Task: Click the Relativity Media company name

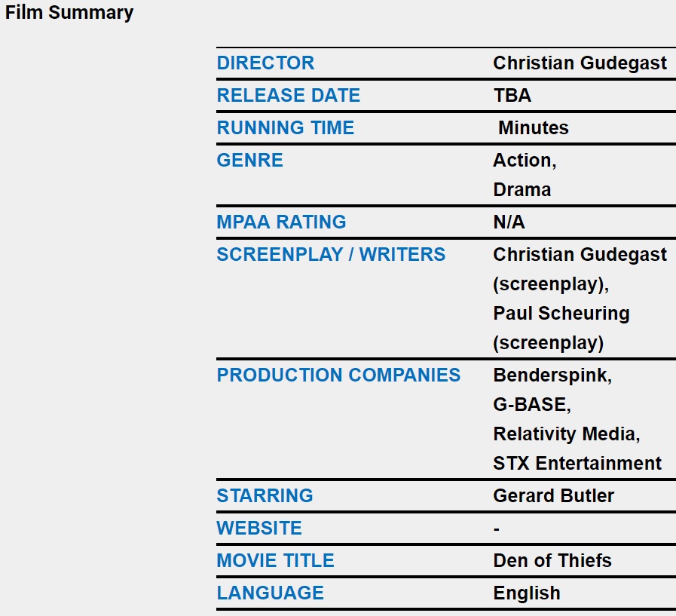Action: tap(564, 434)
